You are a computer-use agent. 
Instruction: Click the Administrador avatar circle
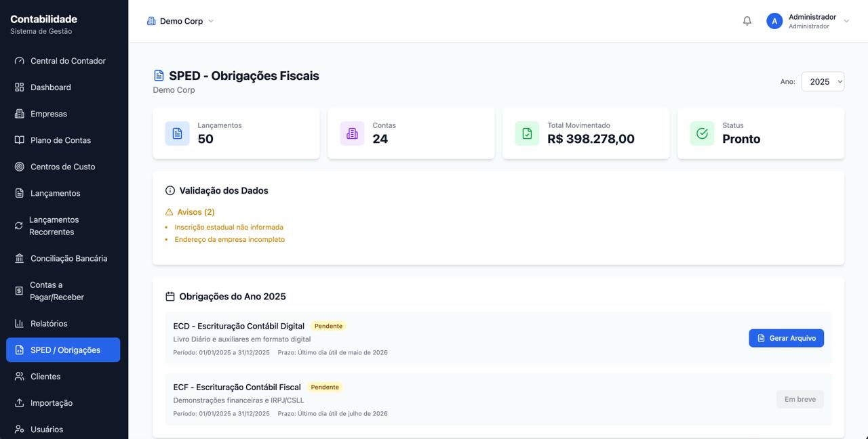click(774, 21)
